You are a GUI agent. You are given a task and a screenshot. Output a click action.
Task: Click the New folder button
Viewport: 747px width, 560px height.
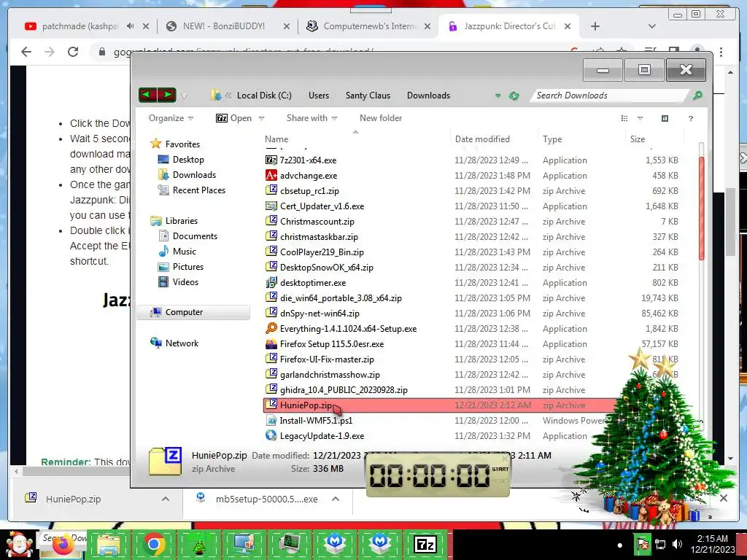click(381, 118)
